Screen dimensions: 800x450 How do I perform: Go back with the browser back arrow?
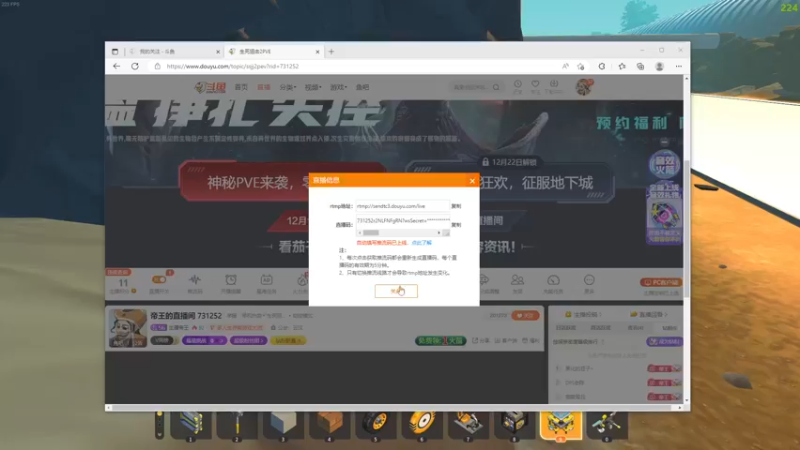click(116, 66)
